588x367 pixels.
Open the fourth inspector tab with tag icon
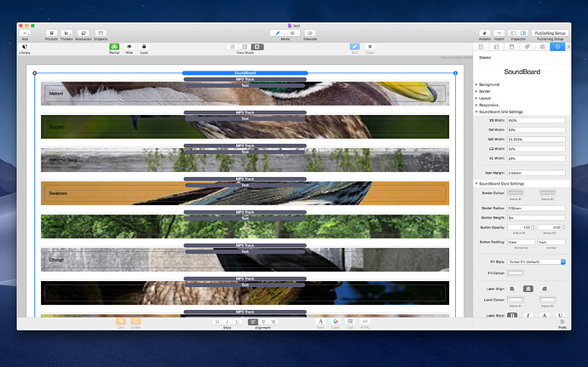click(527, 47)
